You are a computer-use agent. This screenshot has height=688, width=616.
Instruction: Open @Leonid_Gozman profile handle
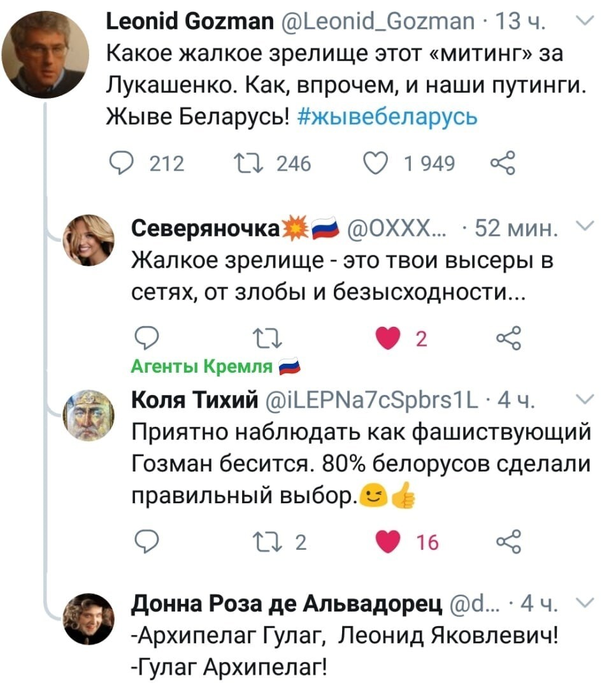point(377,21)
